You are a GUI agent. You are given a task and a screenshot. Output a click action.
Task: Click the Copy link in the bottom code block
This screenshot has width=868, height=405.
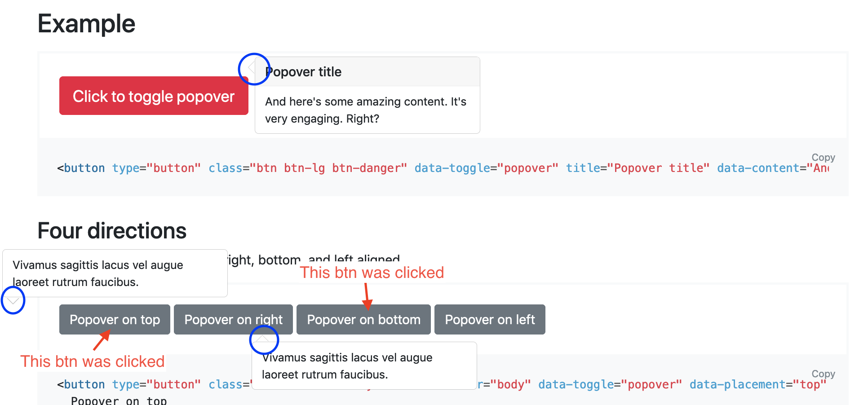823,374
